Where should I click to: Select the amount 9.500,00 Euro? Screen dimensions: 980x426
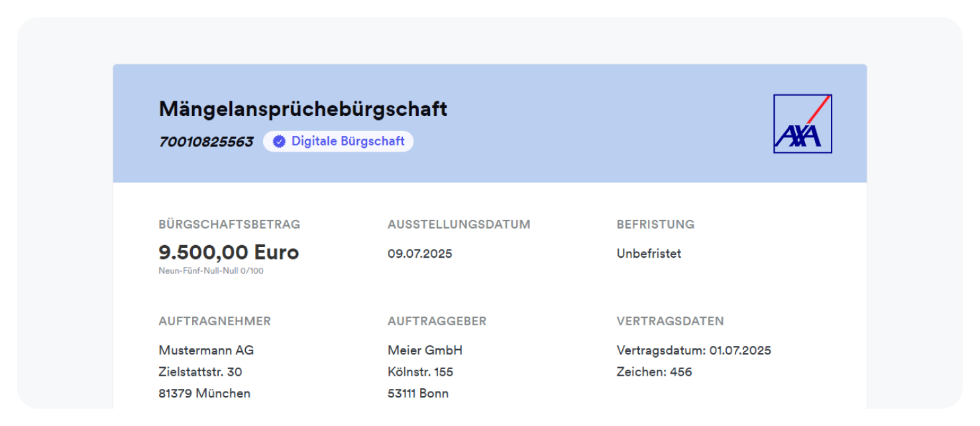click(229, 252)
